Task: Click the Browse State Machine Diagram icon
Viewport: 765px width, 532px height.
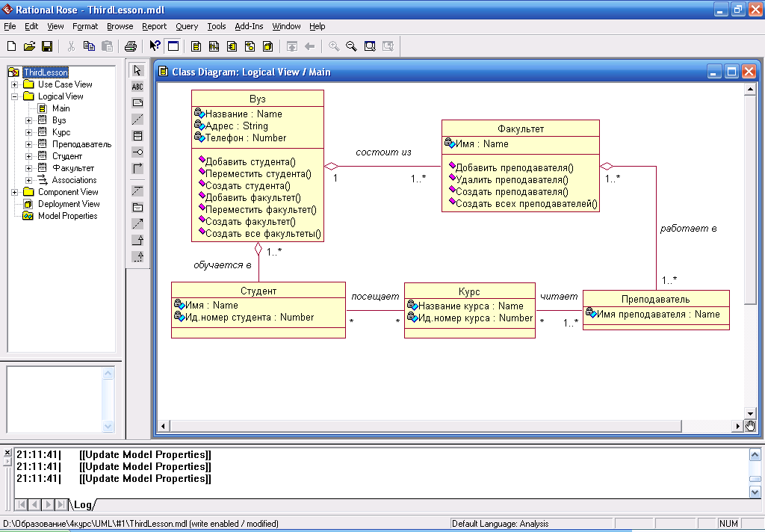Action: (x=250, y=46)
